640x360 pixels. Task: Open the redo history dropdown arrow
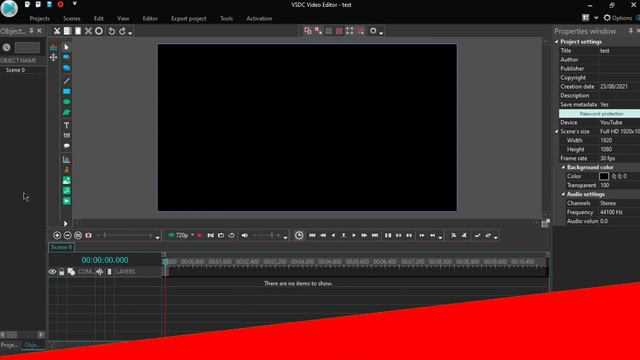click(x=130, y=33)
